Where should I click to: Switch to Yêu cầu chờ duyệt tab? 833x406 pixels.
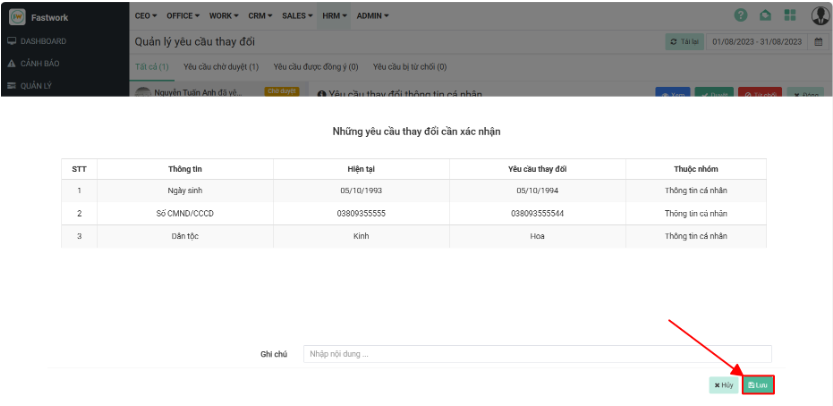pos(222,67)
